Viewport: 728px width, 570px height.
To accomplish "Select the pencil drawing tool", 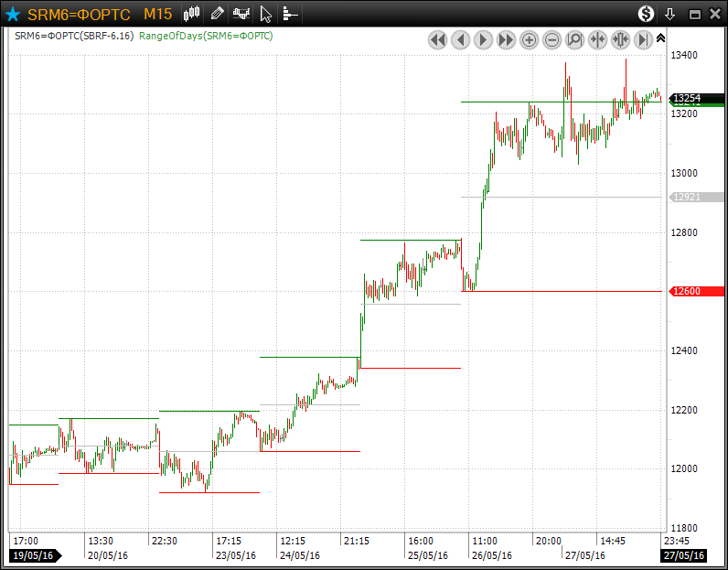I will 217,14.
